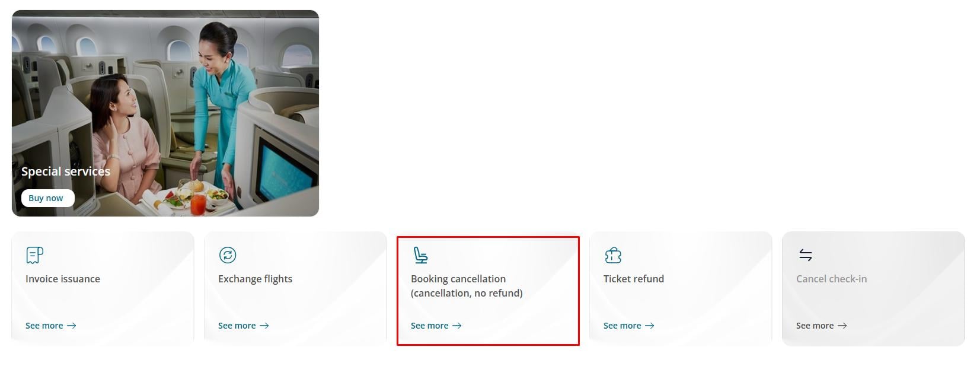Image resolution: width=980 pixels, height=382 pixels.
Task: Select the Ticket refund card title
Action: (634, 279)
